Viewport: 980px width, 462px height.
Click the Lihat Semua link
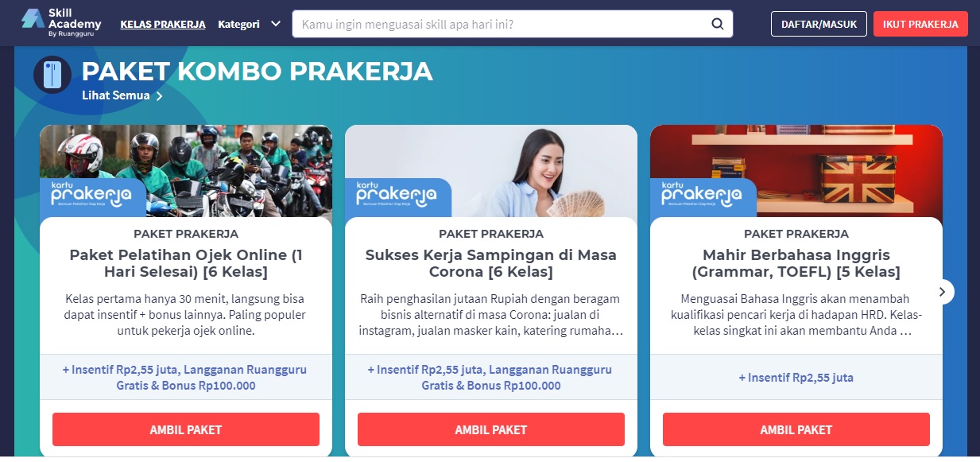116,95
